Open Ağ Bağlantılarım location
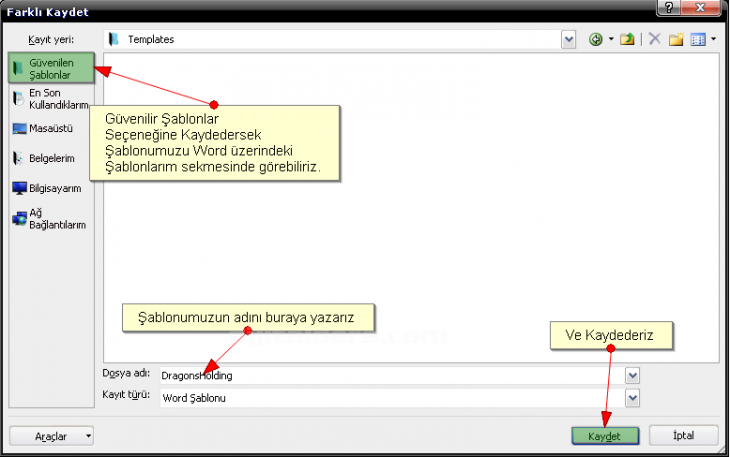730x457 pixels. point(50,219)
